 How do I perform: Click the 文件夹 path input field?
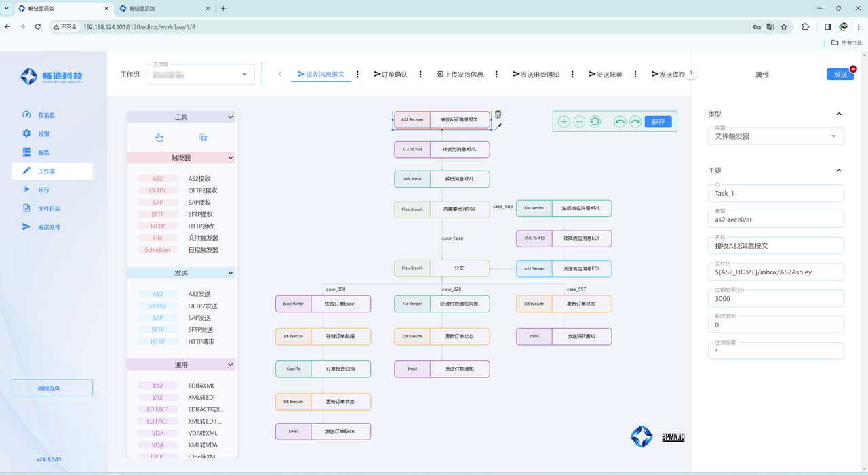pyautogui.click(x=776, y=272)
